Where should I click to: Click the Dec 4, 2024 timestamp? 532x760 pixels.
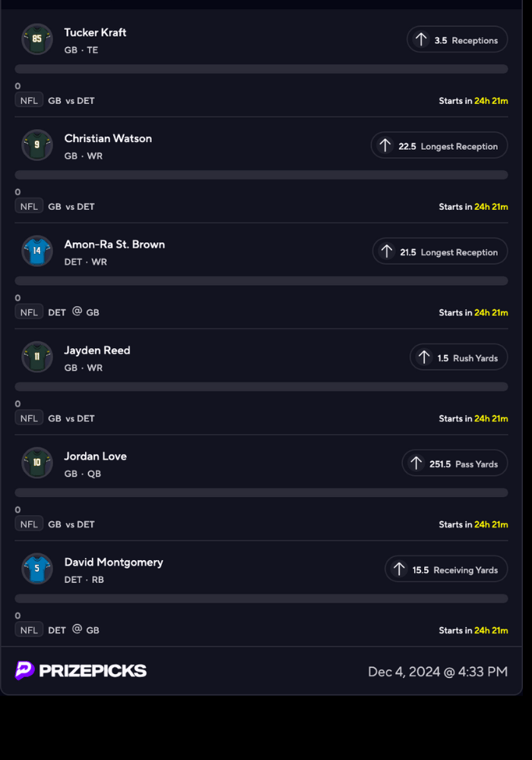[438, 672]
